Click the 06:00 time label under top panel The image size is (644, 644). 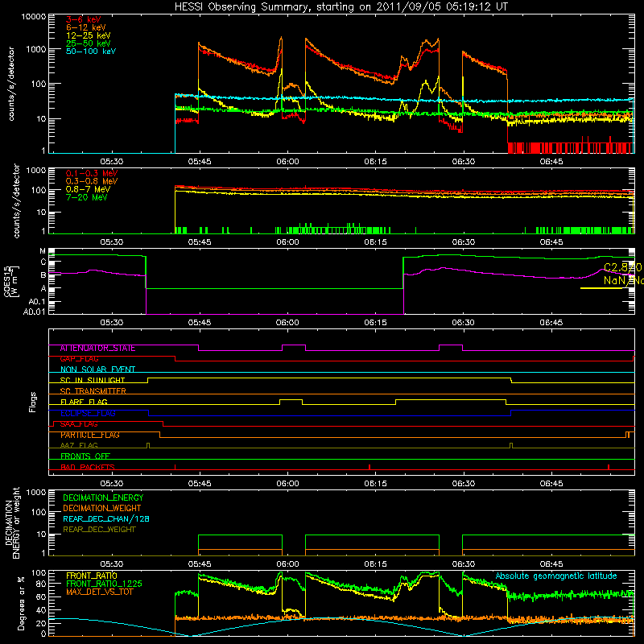[x=287, y=162]
